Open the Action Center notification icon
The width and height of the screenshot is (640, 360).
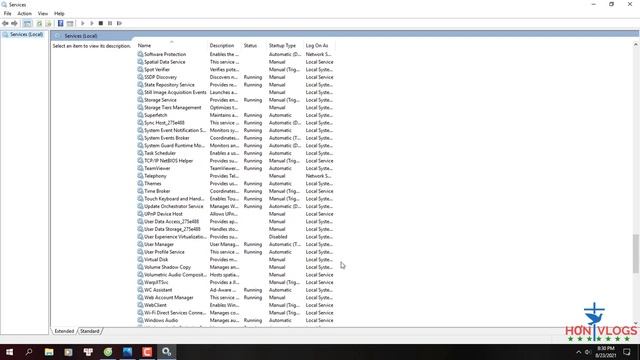pos(627,352)
